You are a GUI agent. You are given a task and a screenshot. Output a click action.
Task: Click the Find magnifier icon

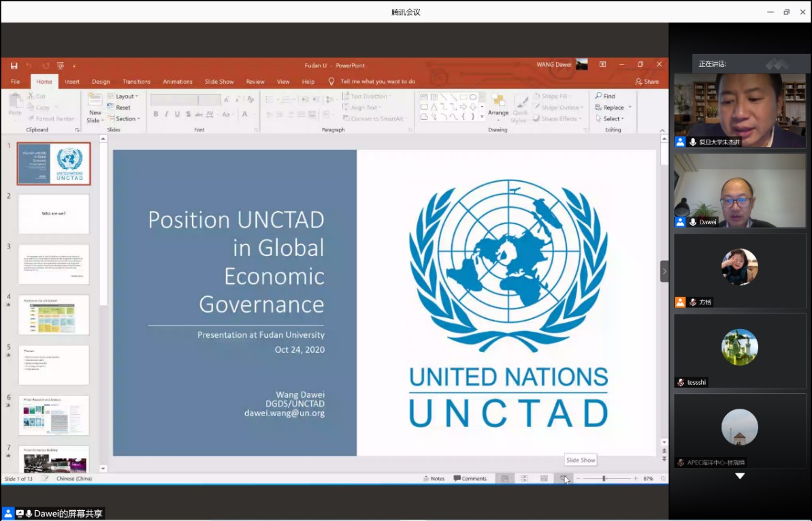point(599,96)
